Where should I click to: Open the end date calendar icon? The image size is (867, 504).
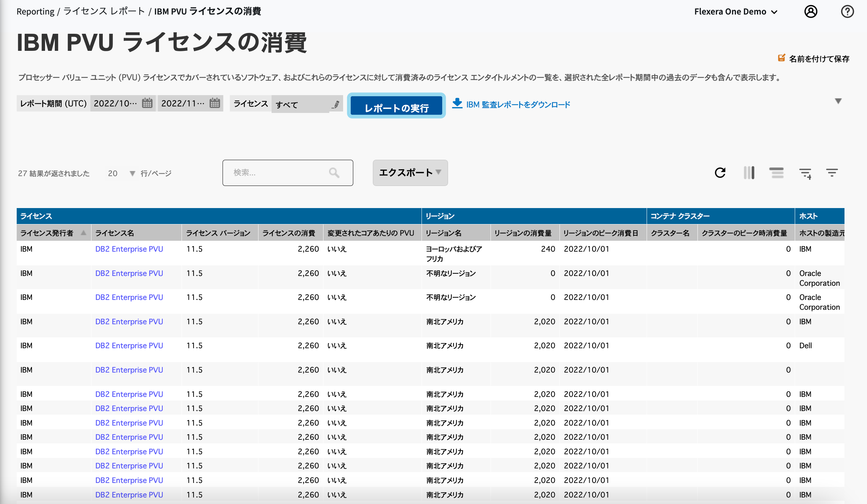click(x=214, y=103)
